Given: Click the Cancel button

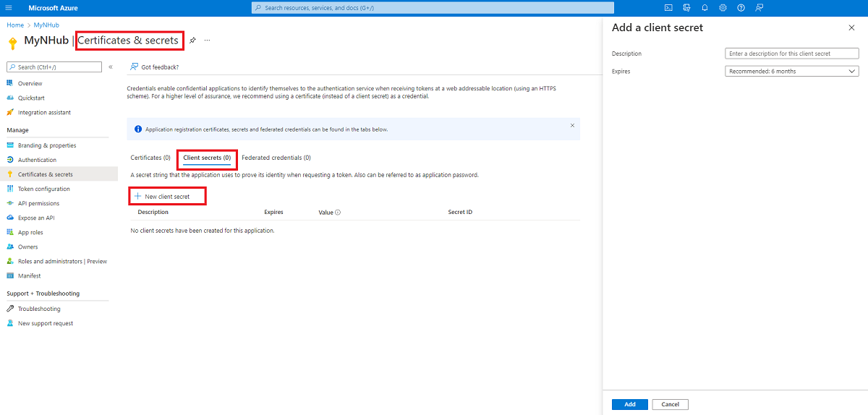Looking at the screenshot, I should [671, 404].
